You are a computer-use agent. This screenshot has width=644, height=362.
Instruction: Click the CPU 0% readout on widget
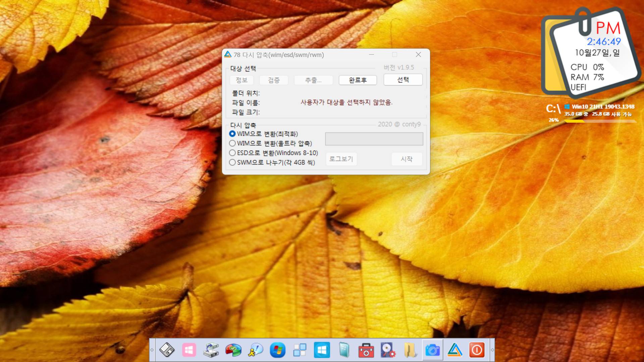tap(587, 67)
